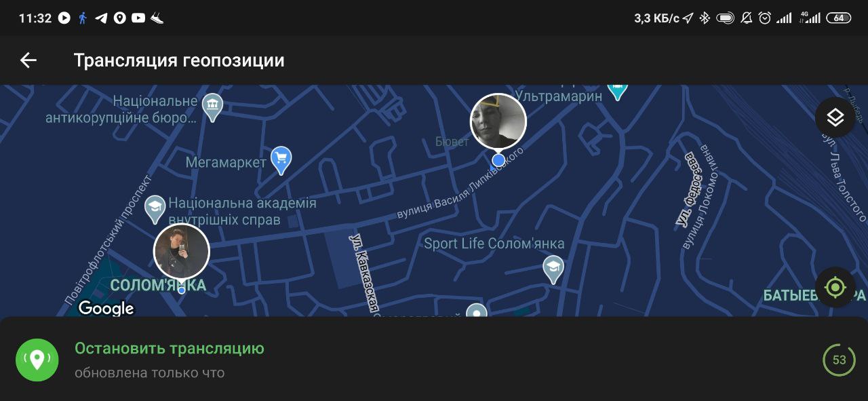This screenshot has width=868, height=401.
Task: Tap the YouTube notification icon in status bar
Action: pyautogui.click(x=138, y=18)
